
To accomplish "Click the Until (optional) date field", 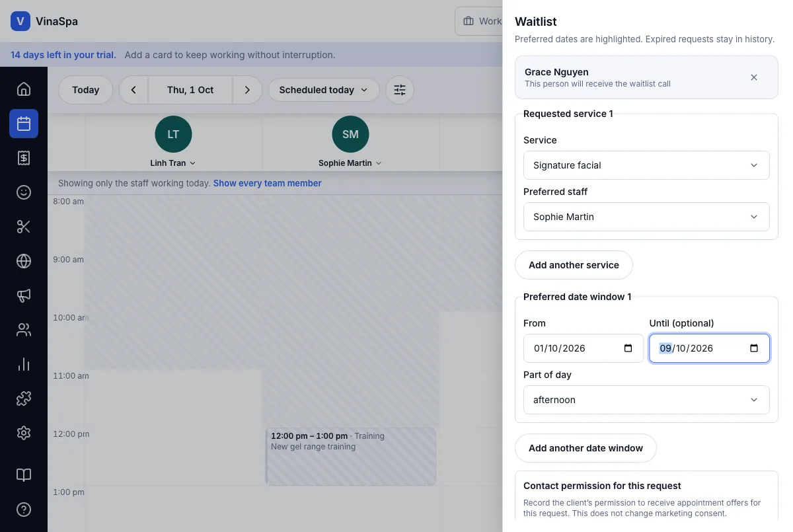I will coord(710,348).
